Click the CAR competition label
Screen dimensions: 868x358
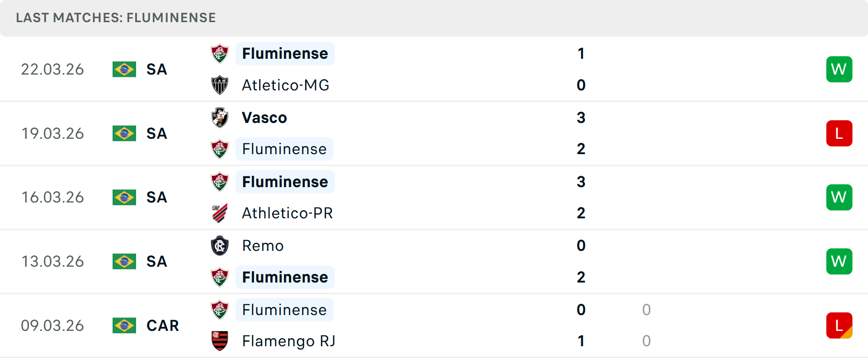[x=162, y=325]
